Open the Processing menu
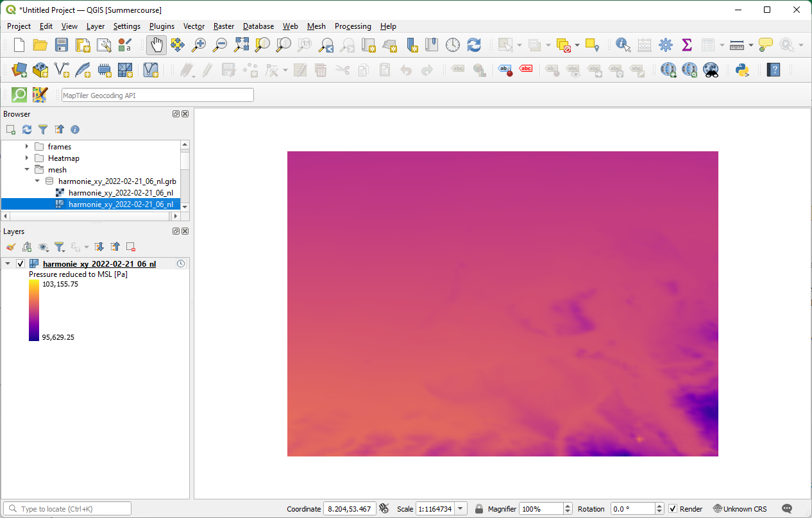The image size is (812, 518). (x=353, y=26)
